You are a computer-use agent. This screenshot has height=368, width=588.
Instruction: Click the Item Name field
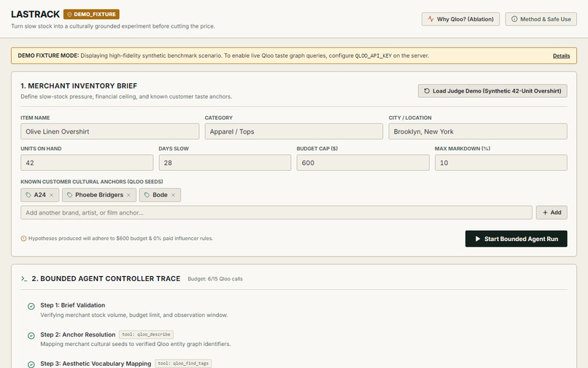point(109,131)
